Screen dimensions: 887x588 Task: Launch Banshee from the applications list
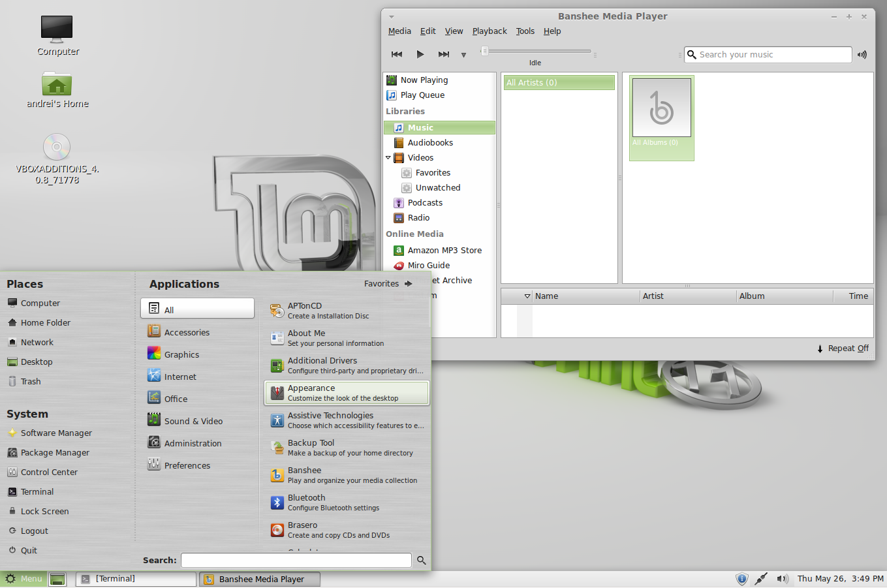[x=347, y=475]
